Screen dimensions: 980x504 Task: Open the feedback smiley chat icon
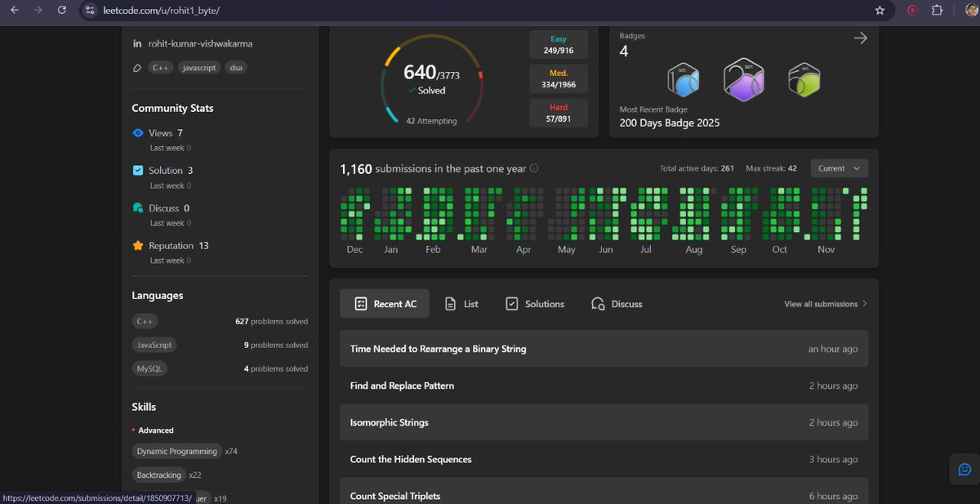pos(964,469)
